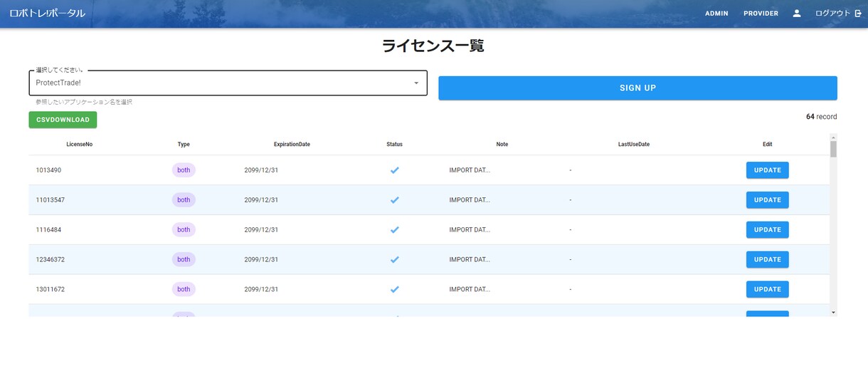Update license 13011672
Image resolution: width=868 pixels, height=379 pixels.
click(x=767, y=290)
